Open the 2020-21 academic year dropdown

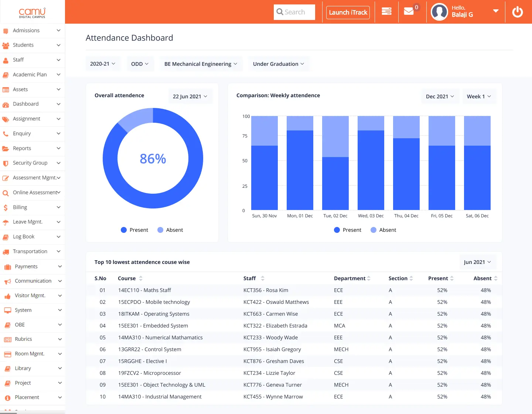103,64
